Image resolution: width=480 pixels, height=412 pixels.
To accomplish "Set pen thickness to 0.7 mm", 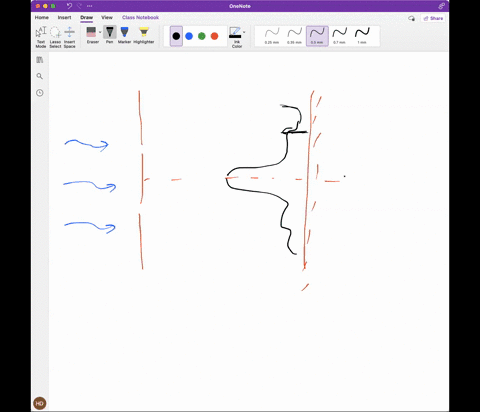I will coord(339,36).
